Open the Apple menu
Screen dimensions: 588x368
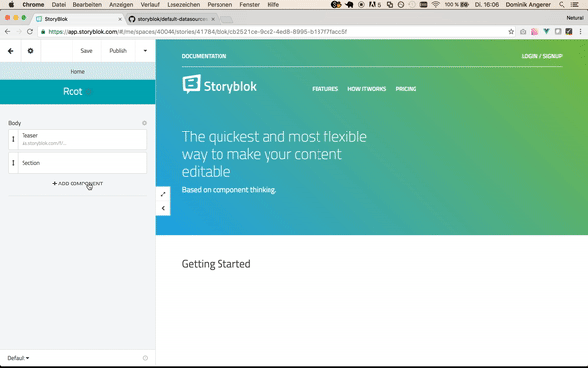click(11, 5)
